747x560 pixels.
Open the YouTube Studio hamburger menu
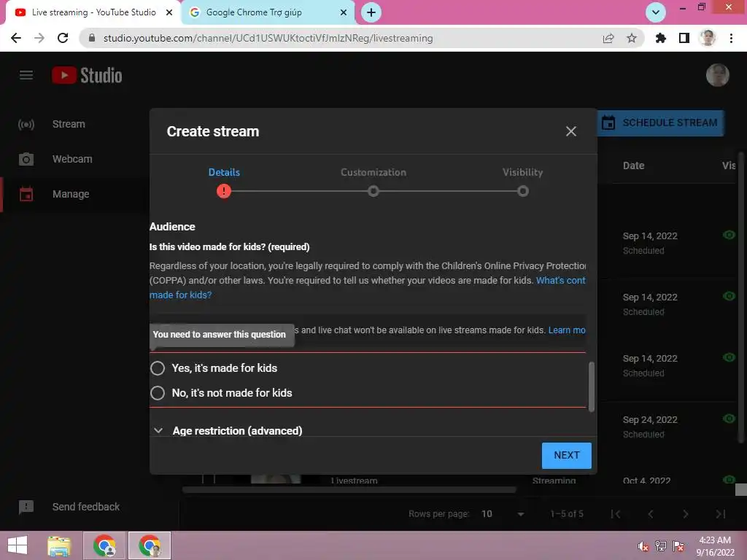coord(26,75)
